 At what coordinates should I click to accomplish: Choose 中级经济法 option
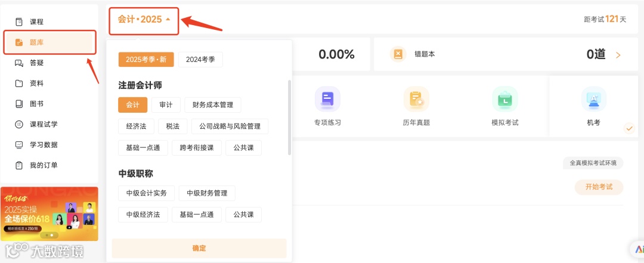pos(143,215)
